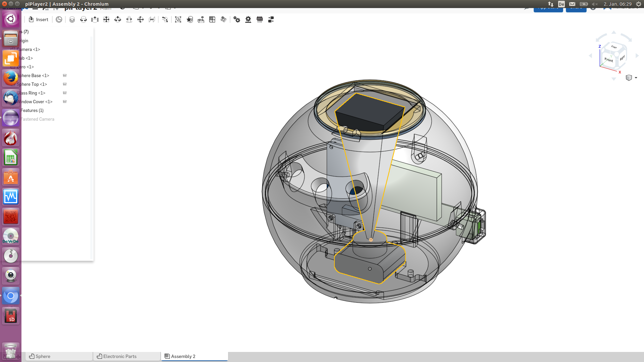This screenshot has width=644, height=362.
Task: Open the De keyboard layout indicator
Action: [x=561, y=4]
